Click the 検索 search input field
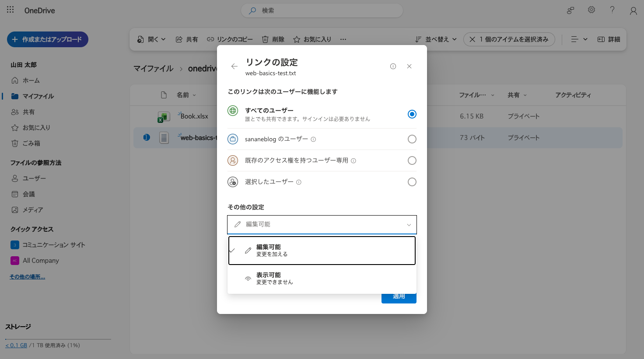The image size is (644, 359). (x=322, y=10)
